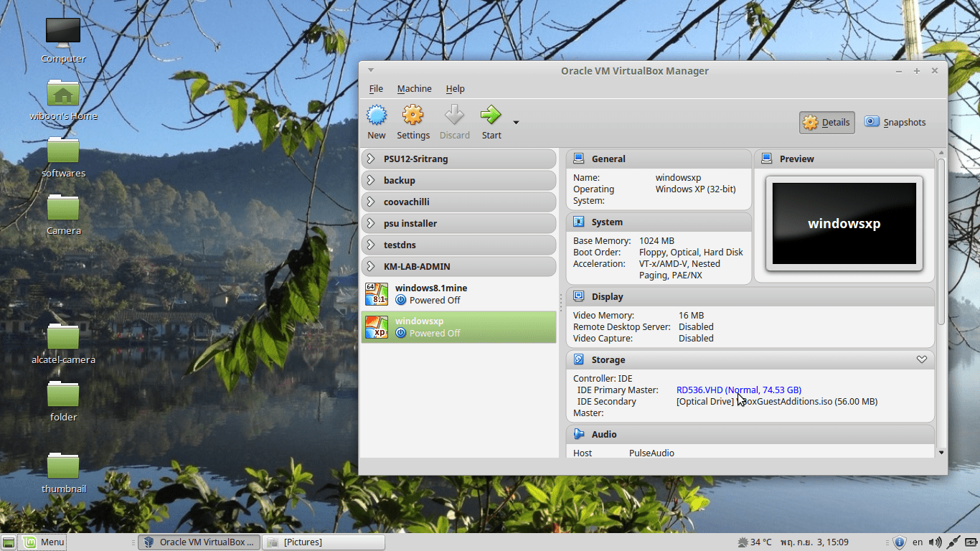The height and width of the screenshot is (551, 980).
Task: Click the RD536.VHD hard disk link
Action: point(739,390)
